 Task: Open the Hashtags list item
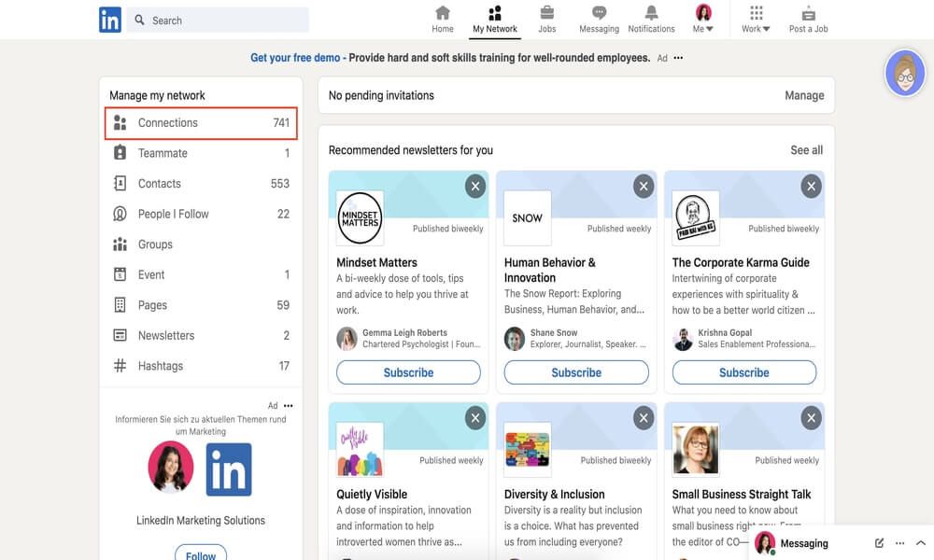point(202,365)
